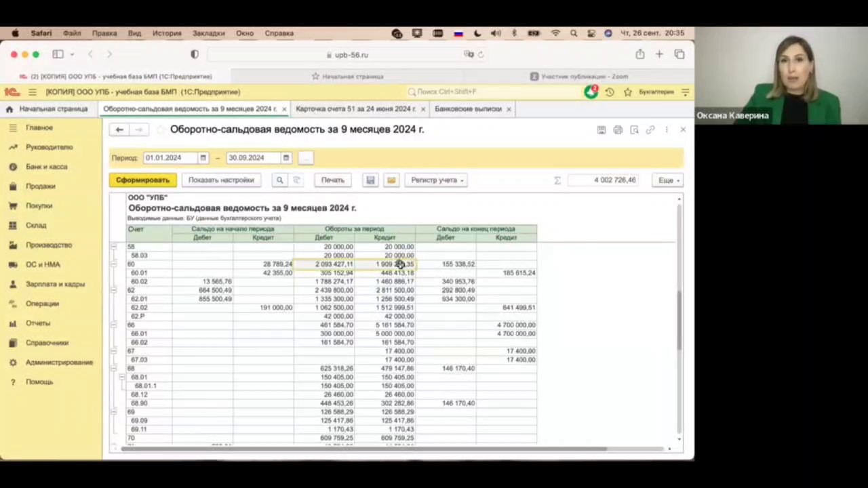Click the Печать button
This screenshot has width=868, height=488.
[332, 180]
